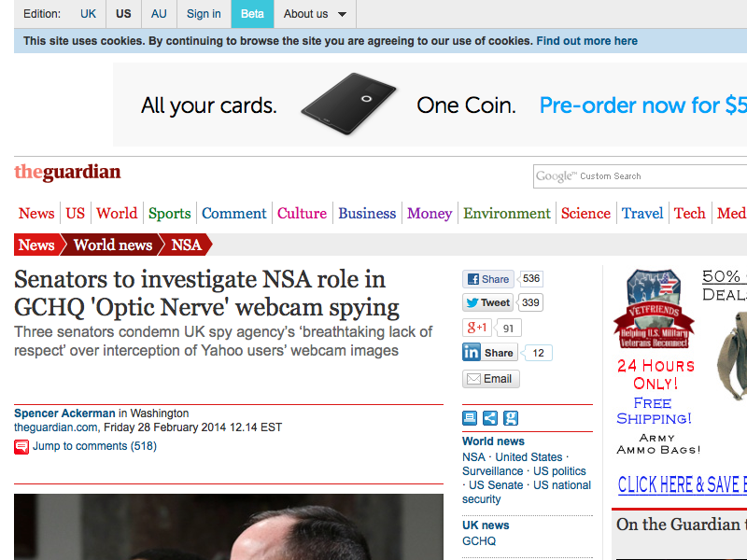
Task: Open the About us dropdown
Action: 315,14
